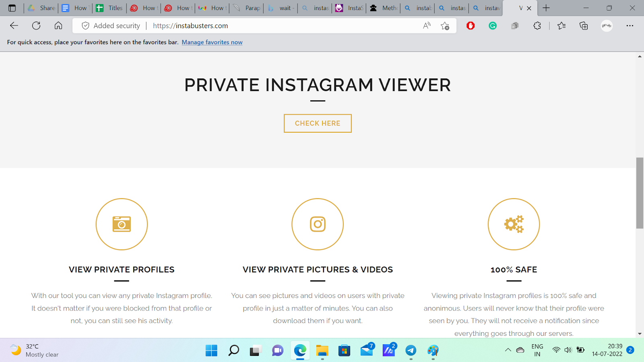Click the CHECK HERE button
This screenshot has height=362, width=644.
(318, 123)
